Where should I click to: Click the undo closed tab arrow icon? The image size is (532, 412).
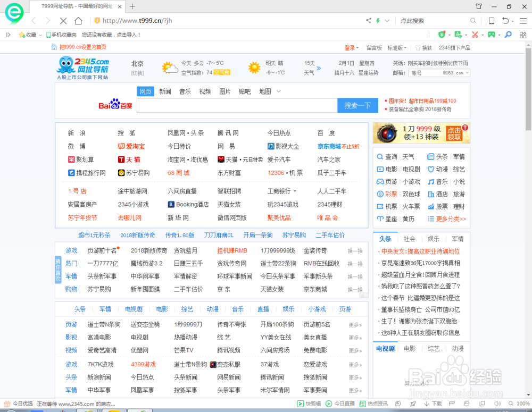(x=505, y=21)
